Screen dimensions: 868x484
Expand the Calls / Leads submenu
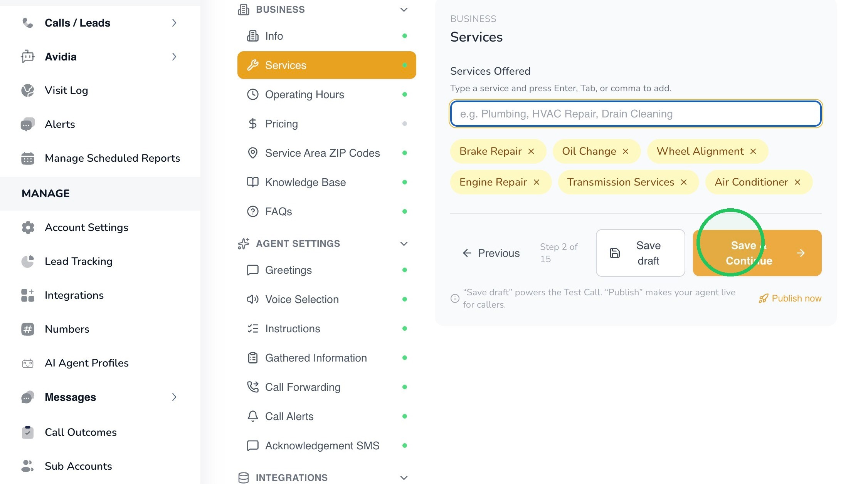coord(174,23)
